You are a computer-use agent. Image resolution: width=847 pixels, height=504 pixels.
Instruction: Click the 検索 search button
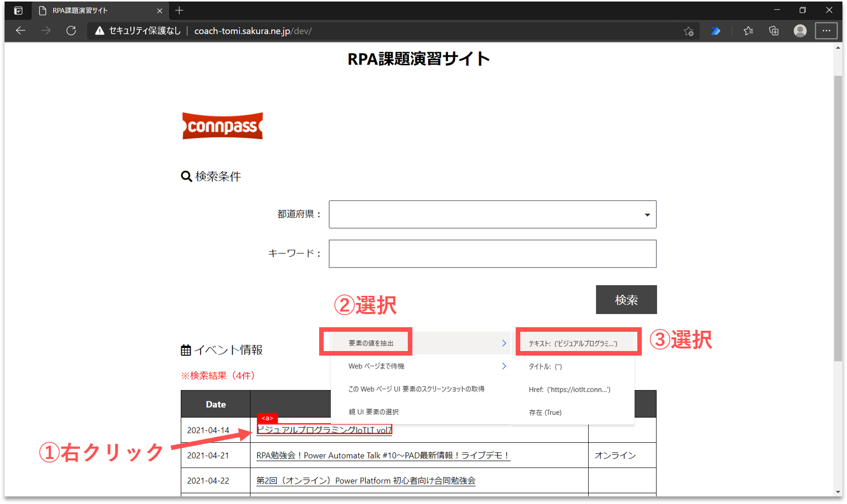pos(626,300)
